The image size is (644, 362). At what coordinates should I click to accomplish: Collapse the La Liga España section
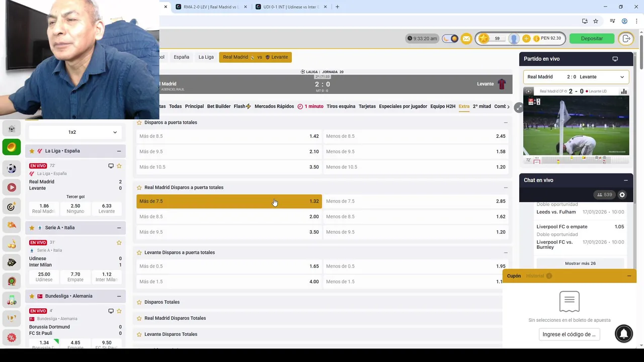(119, 151)
